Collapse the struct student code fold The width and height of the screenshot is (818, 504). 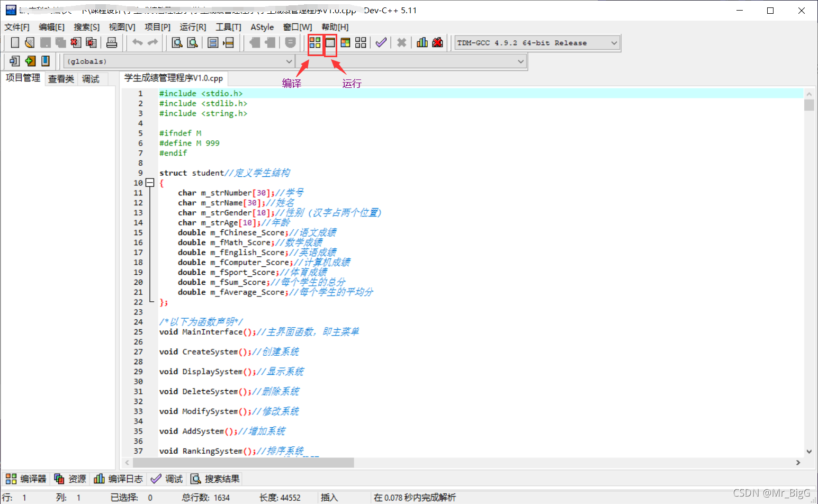150,183
